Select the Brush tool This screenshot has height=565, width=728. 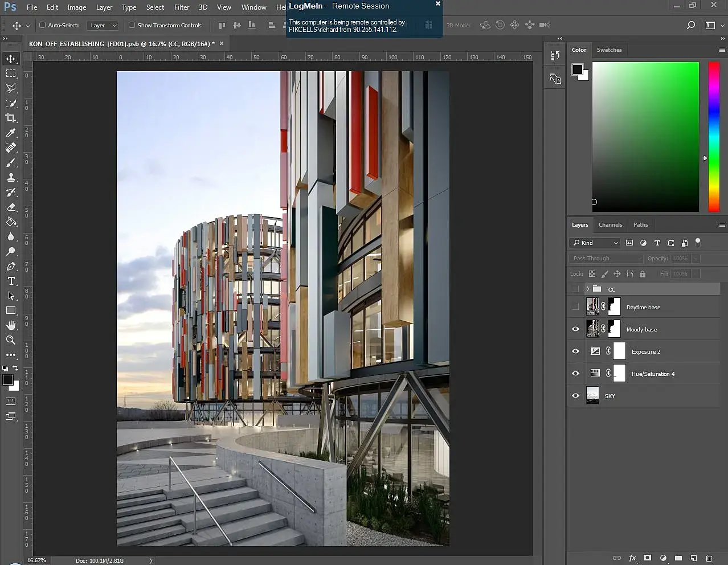pyautogui.click(x=11, y=162)
